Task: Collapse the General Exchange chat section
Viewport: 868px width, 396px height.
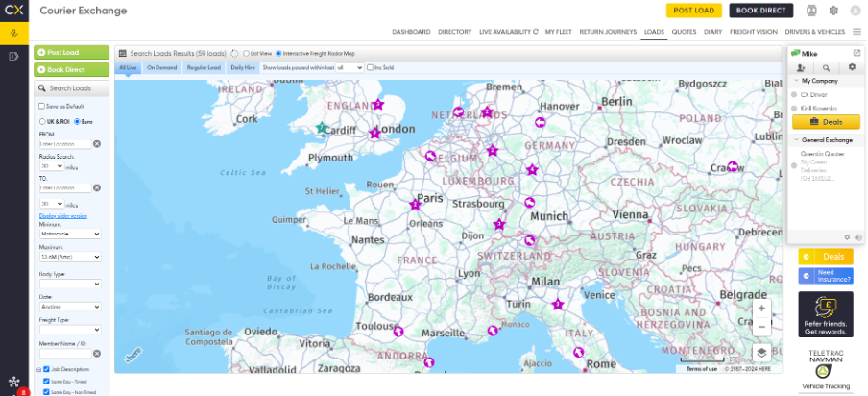Action: pos(797,140)
